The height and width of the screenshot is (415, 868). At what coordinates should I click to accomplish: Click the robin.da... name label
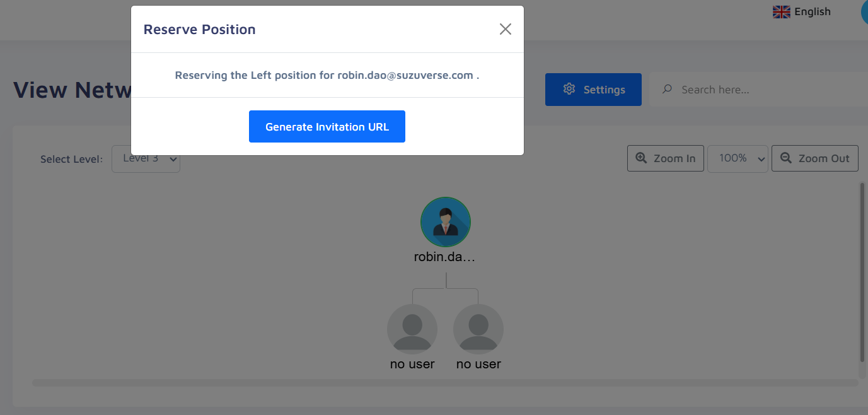444,257
